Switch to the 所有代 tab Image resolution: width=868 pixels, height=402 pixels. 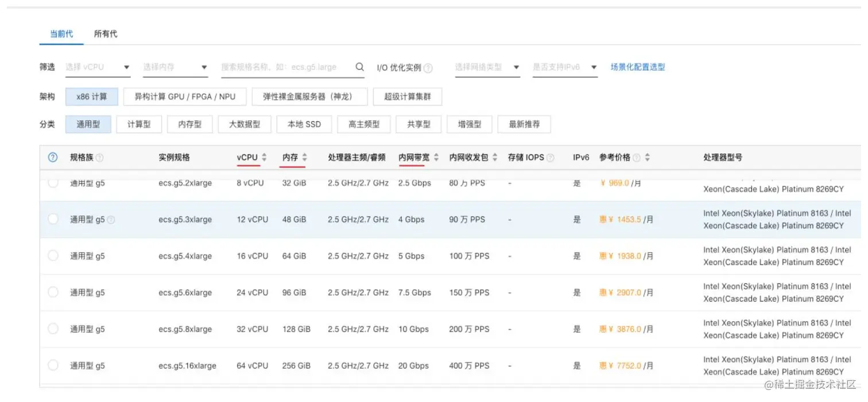point(106,34)
